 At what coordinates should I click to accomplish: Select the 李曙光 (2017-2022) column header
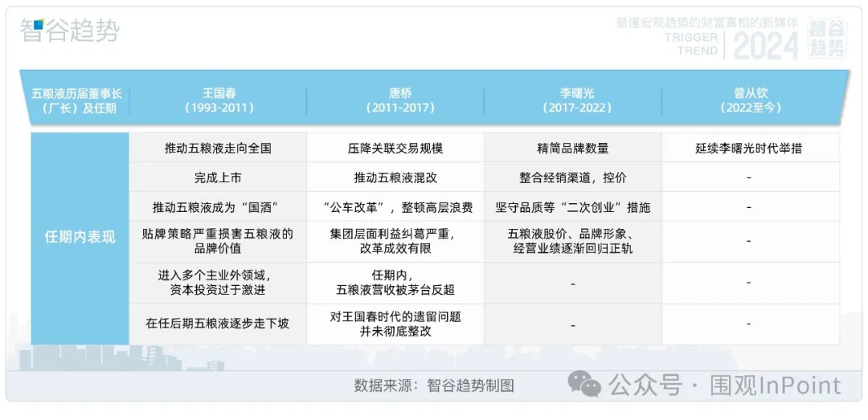click(571, 100)
